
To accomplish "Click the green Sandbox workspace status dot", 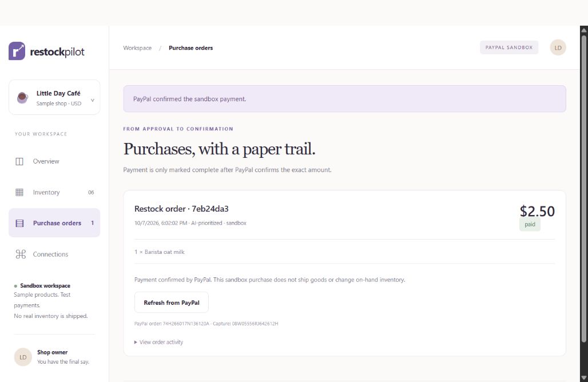I will click(15, 286).
